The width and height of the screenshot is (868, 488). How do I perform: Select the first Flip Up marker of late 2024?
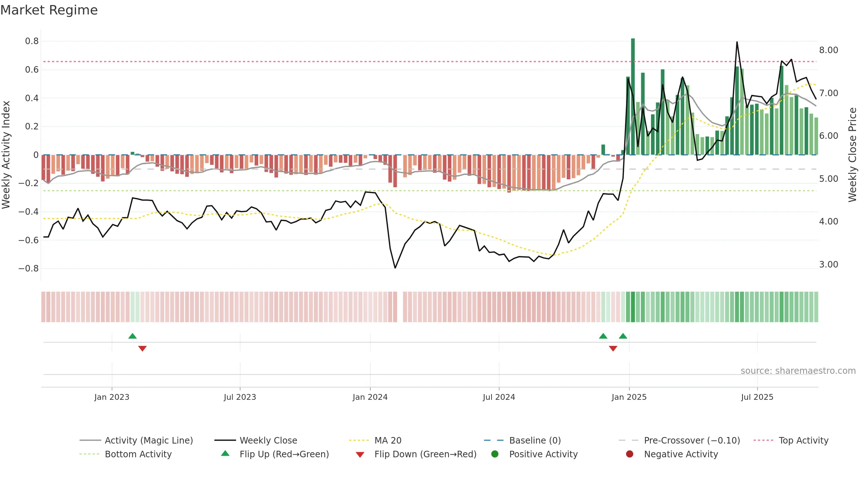coord(603,336)
